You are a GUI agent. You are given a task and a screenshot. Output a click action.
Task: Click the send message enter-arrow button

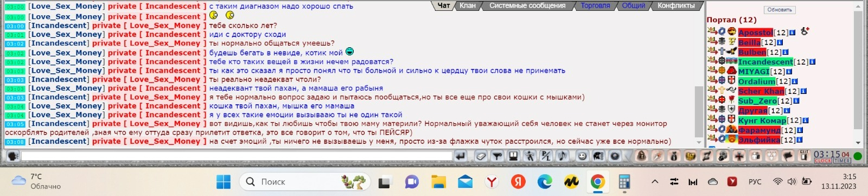[461, 156]
